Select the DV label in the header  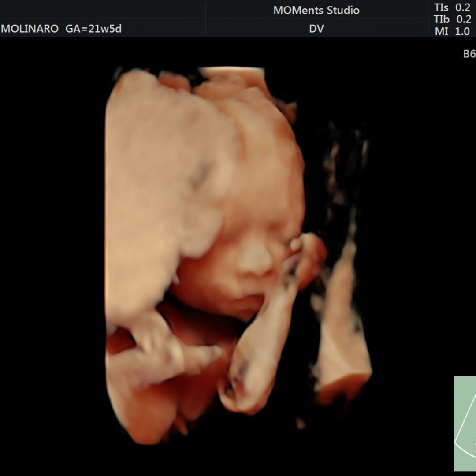coord(316,29)
